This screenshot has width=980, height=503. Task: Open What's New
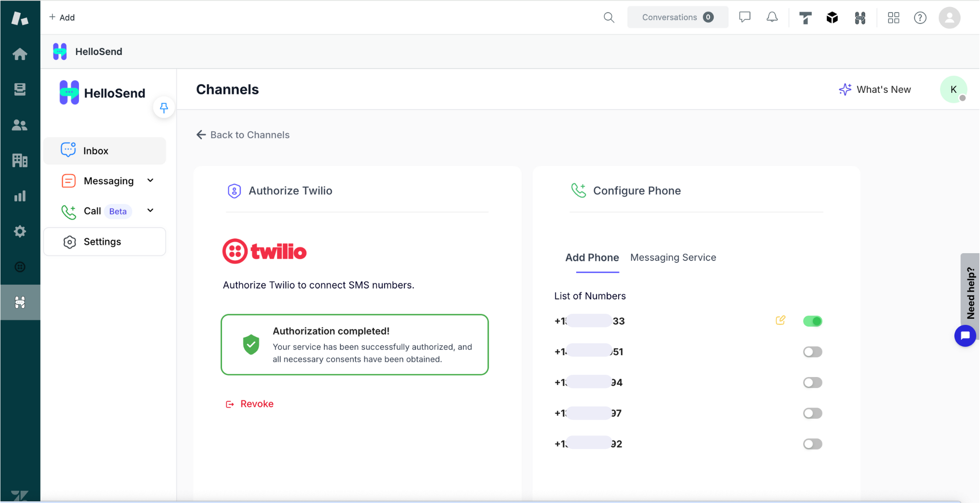click(x=875, y=89)
